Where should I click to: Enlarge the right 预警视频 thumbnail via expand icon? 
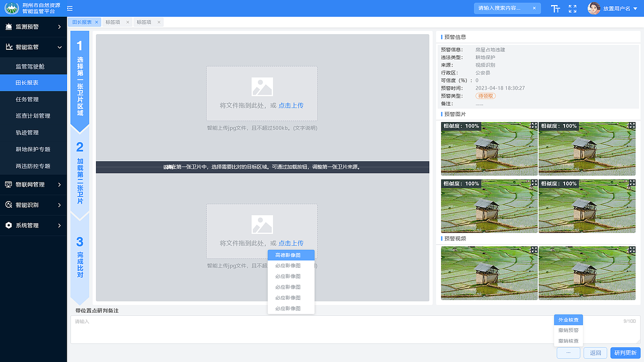[x=631, y=249]
